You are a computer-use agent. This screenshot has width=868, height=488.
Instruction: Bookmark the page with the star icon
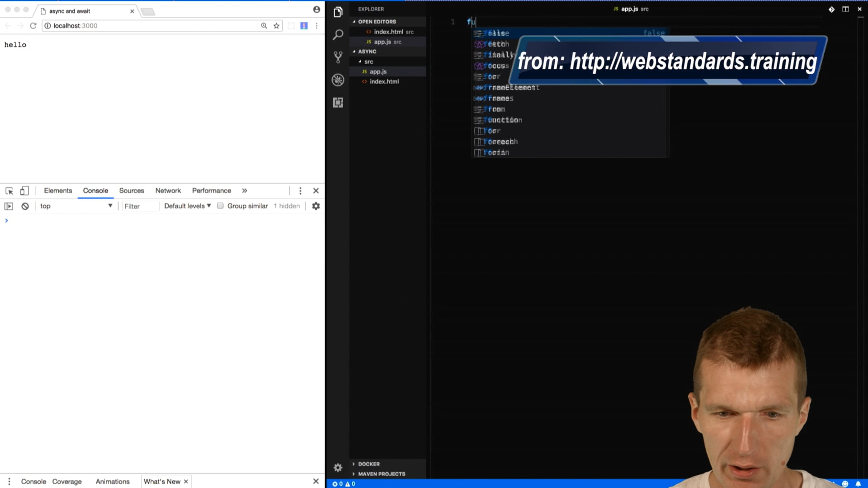tap(276, 26)
